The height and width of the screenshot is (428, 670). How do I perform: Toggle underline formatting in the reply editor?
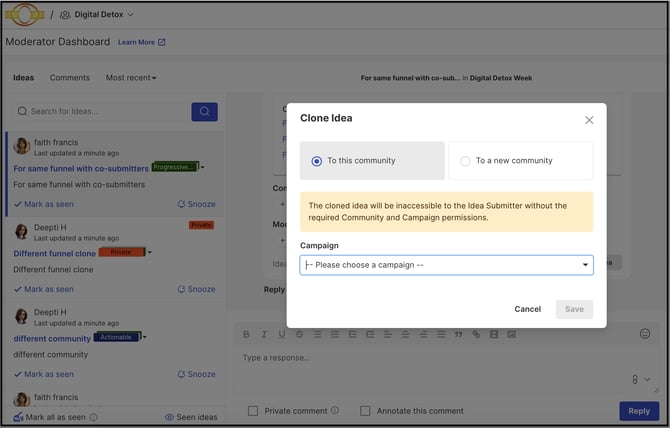pos(282,334)
